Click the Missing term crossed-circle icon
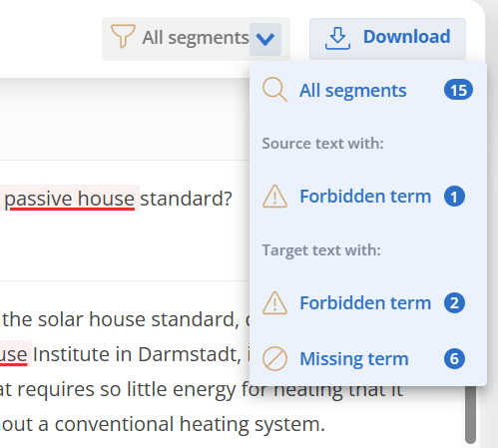 (x=274, y=359)
